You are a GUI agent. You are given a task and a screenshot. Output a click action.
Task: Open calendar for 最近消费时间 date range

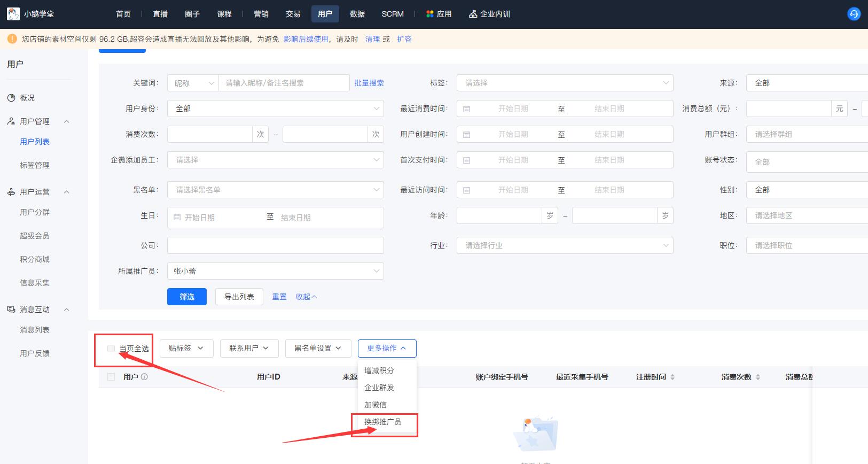click(466, 109)
